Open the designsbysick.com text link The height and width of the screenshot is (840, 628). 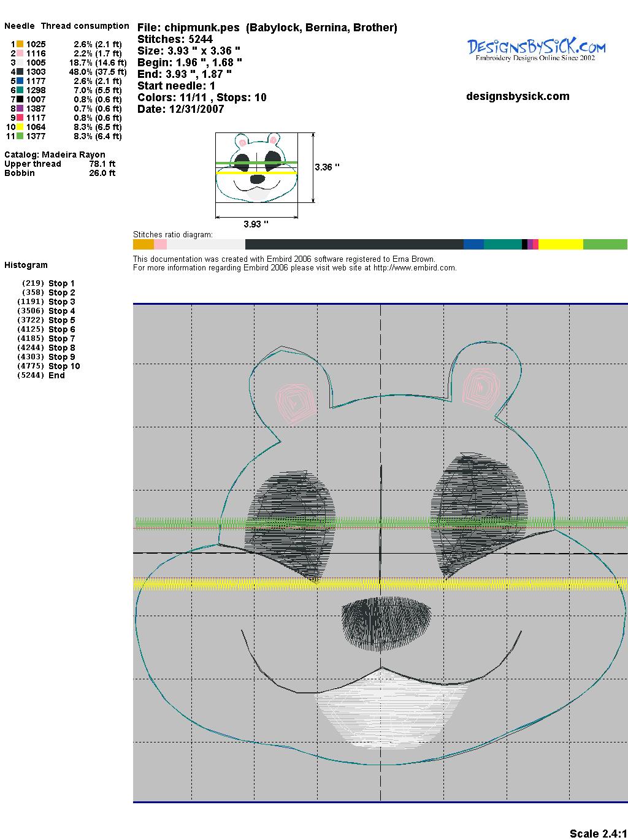coord(518,96)
